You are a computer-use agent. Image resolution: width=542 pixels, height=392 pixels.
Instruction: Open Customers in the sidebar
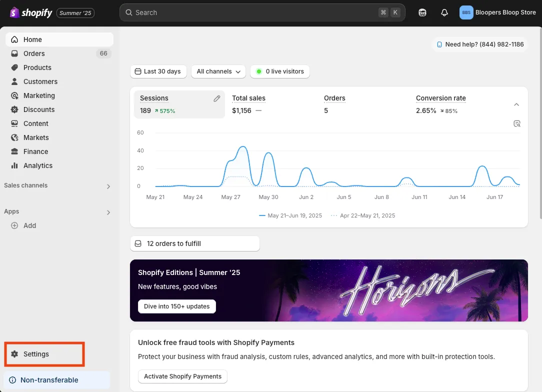click(59, 81)
